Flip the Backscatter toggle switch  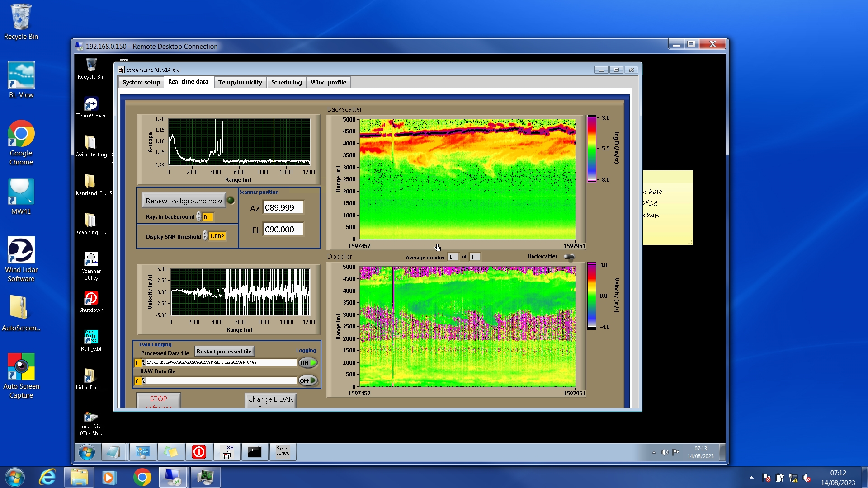pyautogui.click(x=569, y=257)
